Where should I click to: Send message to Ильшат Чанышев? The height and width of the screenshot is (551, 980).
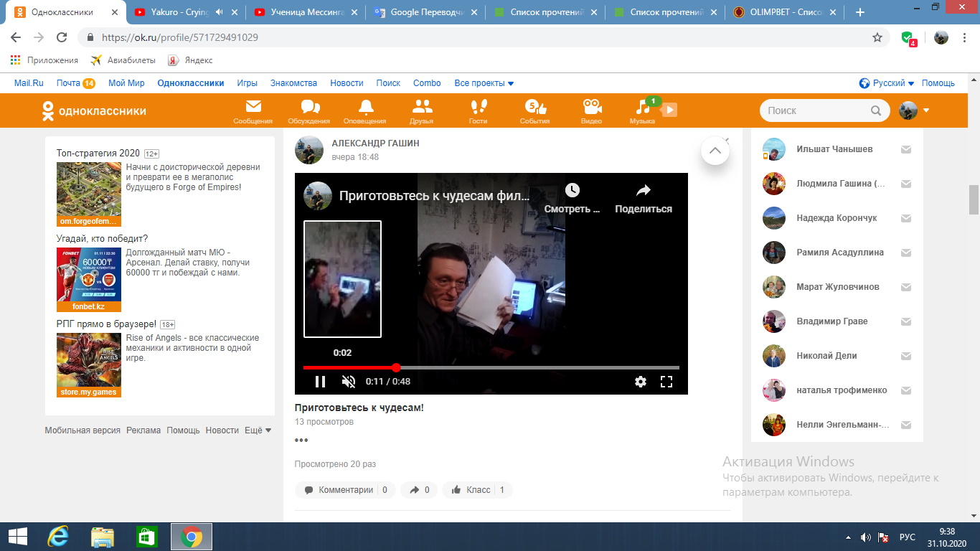coord(906,149)
